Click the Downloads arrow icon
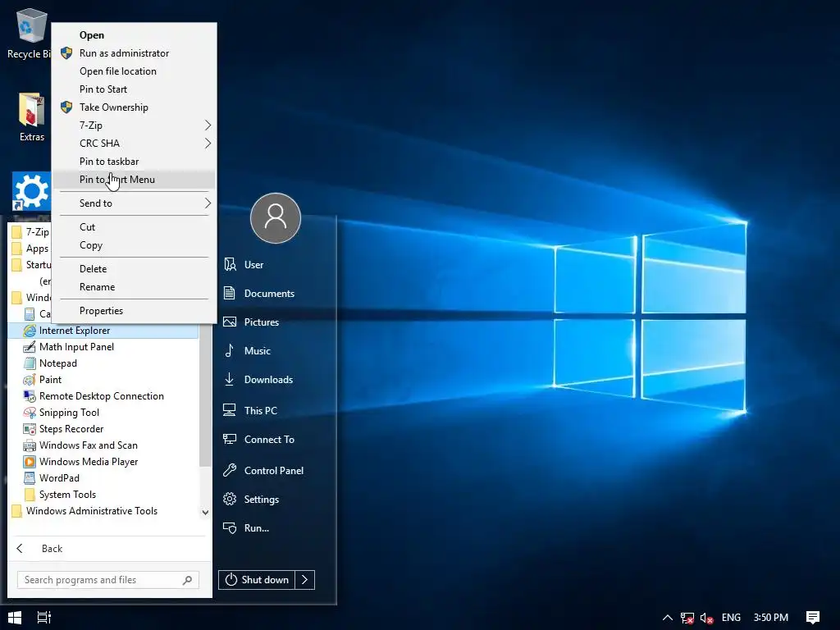Viewport: 840px width, 630px height. 230,379
